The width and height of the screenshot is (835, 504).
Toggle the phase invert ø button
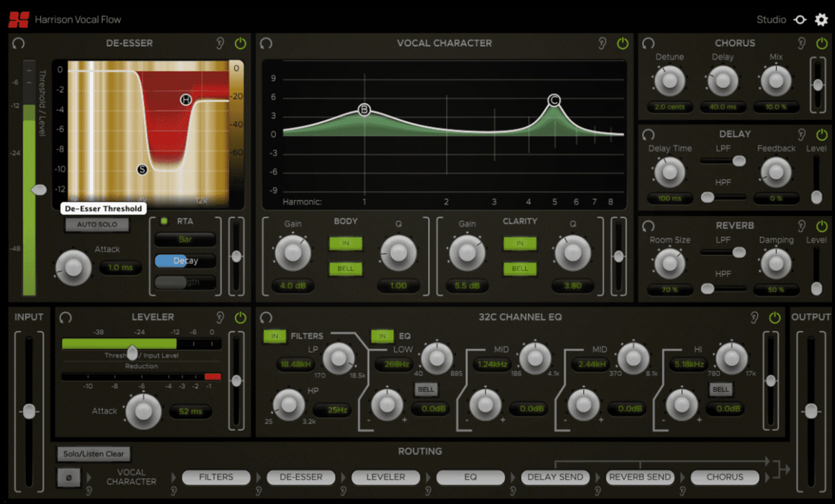[x=68, y=477]
